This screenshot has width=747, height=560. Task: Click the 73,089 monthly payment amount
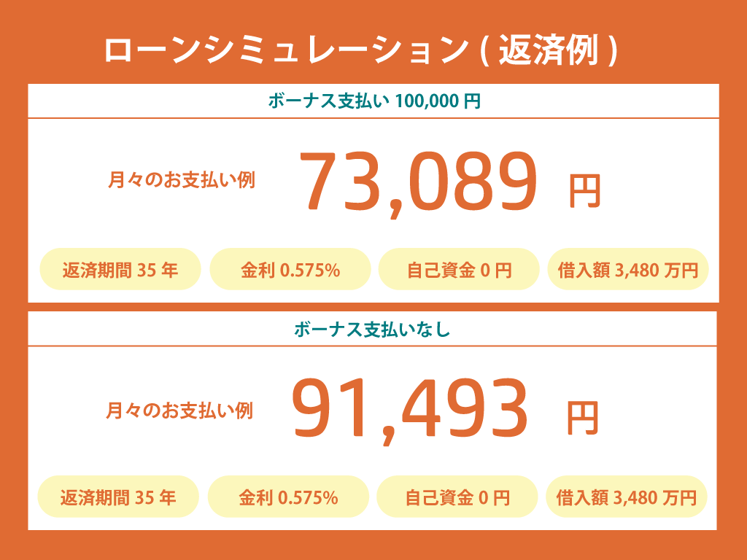click(418, 182)
